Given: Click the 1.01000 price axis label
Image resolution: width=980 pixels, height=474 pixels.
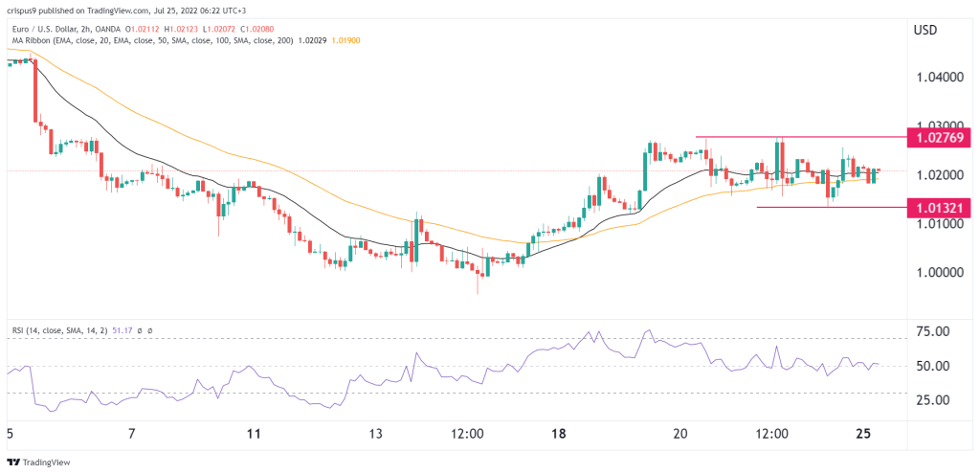Looking at the screenshot, I should tap(940, 224).
